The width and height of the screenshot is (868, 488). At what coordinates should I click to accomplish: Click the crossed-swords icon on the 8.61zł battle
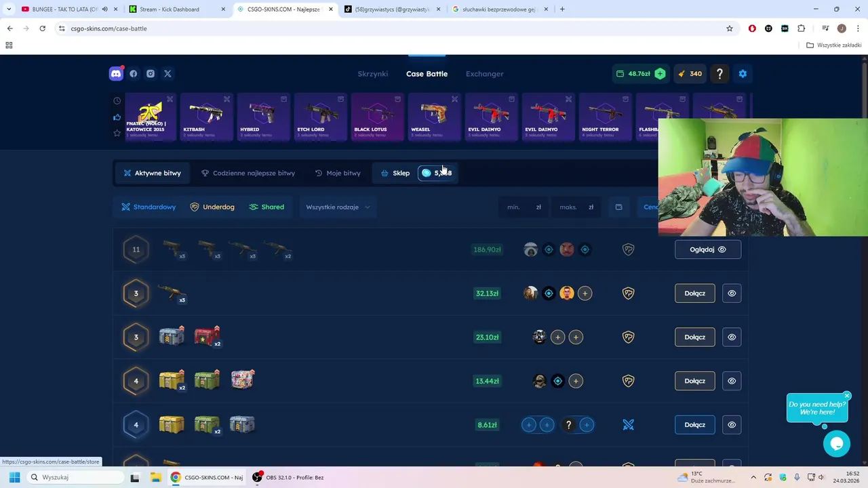tap(628, 425)
